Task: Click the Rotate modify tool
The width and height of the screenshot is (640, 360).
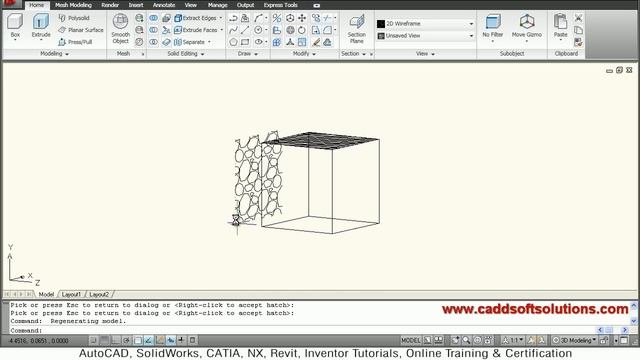Action: pyautogui.click(x=302, y=30)
